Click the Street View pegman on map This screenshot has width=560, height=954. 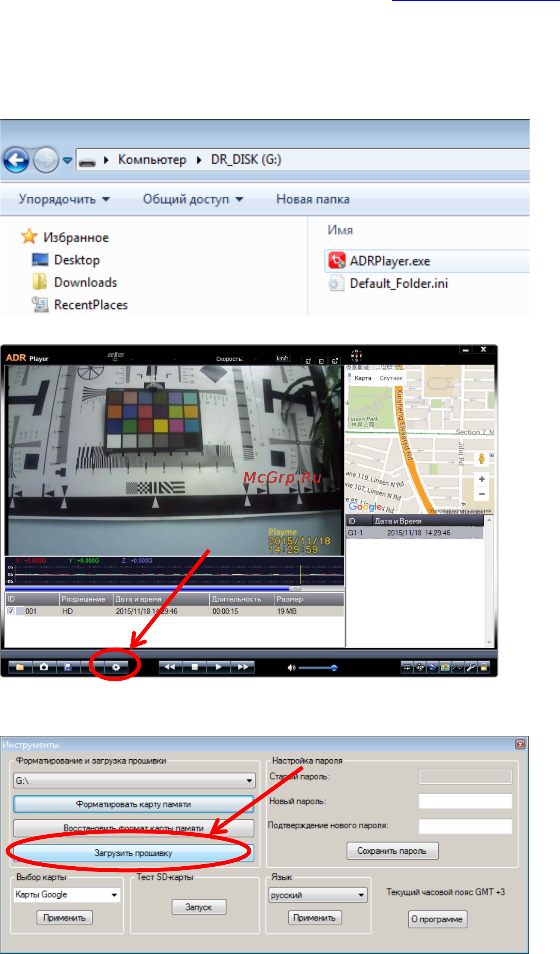481,458
